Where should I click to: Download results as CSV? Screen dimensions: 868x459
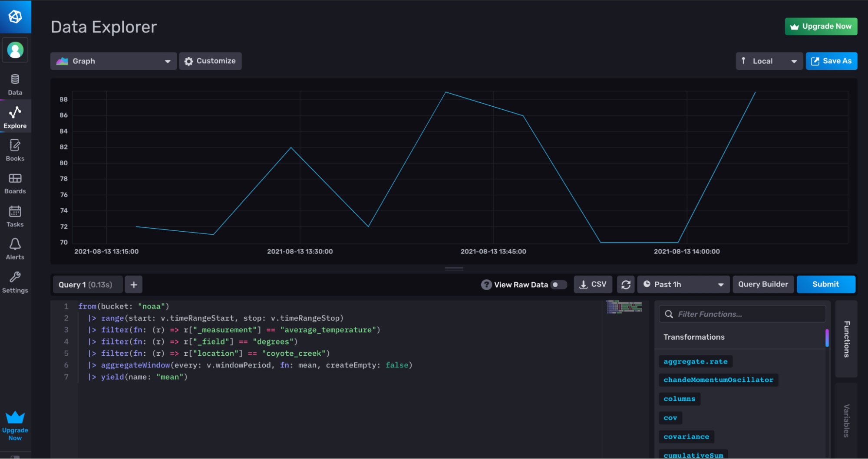click(593, 285)
